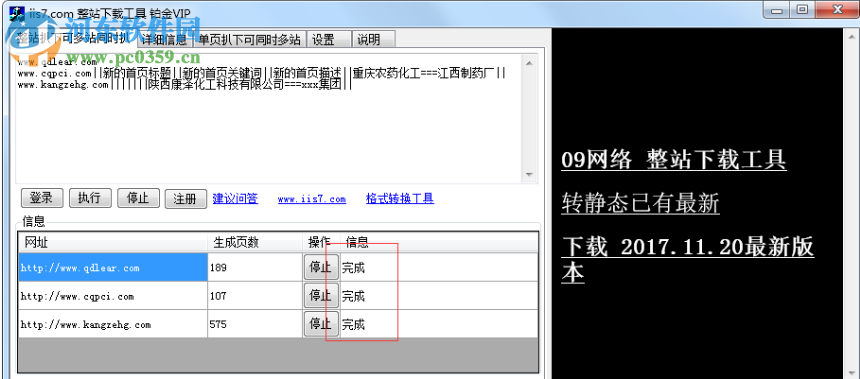
Task: Click the 执行 button
Action: coord(90,198)
